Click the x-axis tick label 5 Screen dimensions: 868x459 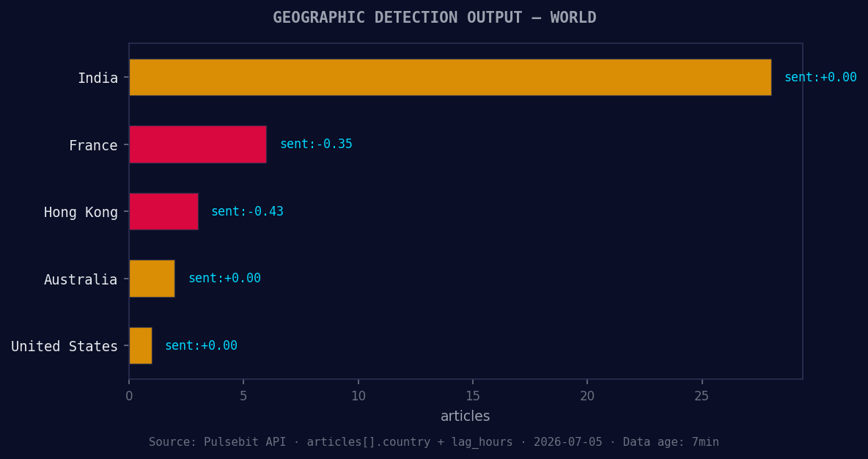(x=243, y=396)
